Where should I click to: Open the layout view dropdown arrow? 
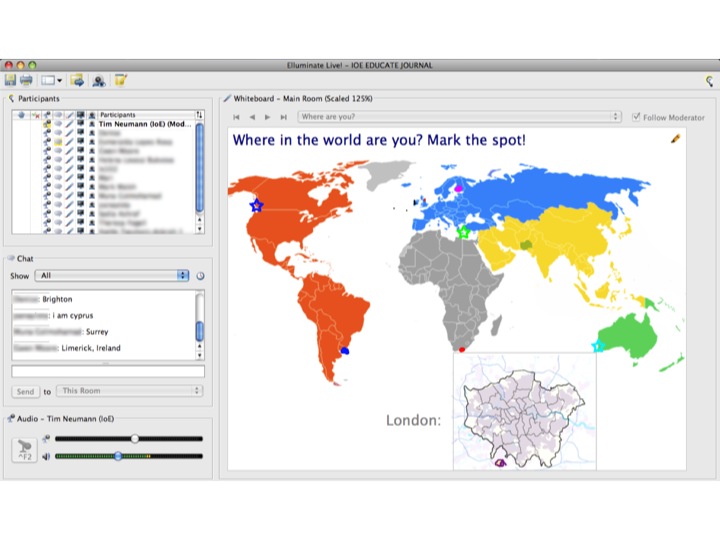pos(59,81)
